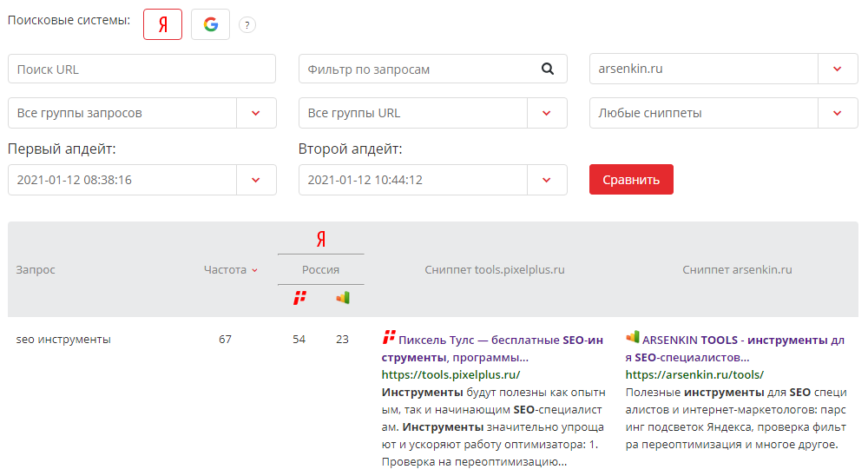Image resolution: width=868 pixels, height=476 pixels.
Task: Open first update date 08:38:16 dropdown
Action: tap(141, 180)
